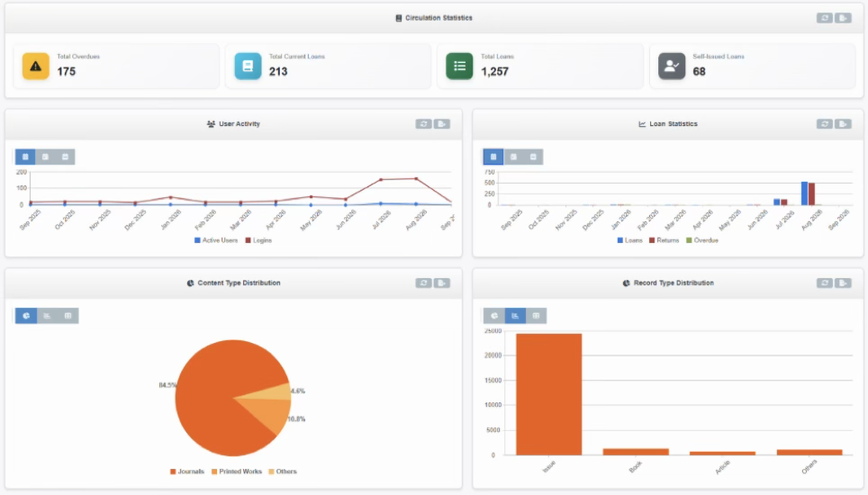Export the Record Type Distribution panel
Screen dimensions: 868x495
pyautogui.click(x=843, y=283)
